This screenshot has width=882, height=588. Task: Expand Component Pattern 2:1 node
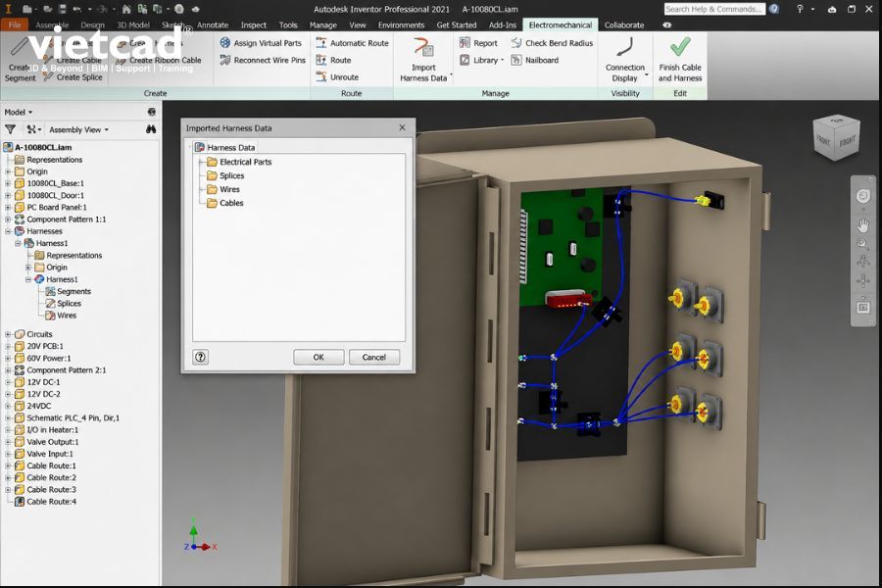8,369
